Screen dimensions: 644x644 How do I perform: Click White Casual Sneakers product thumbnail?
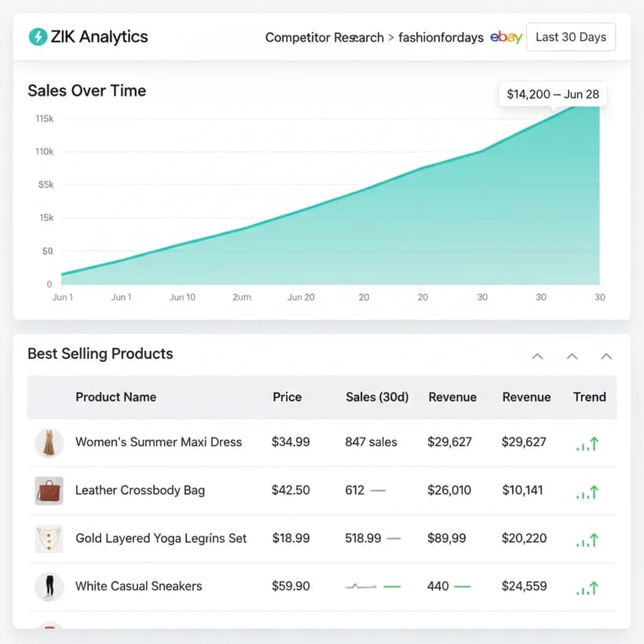click(49, 587)
